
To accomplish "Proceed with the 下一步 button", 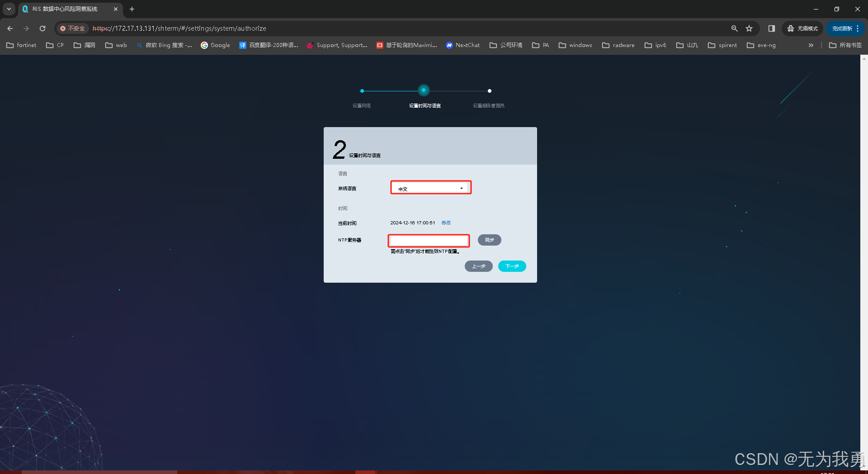I will click(512, 266).
